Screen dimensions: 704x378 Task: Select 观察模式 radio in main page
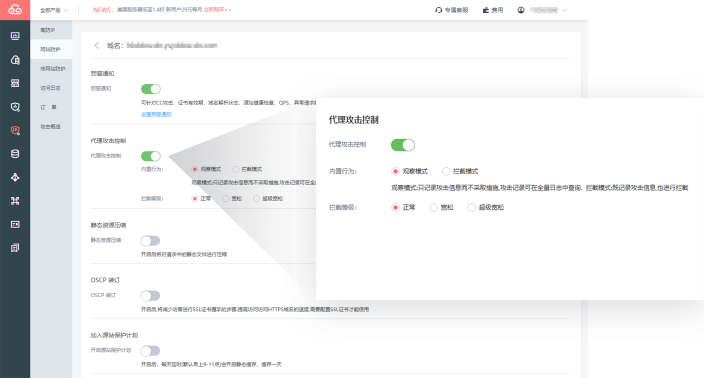pos(195,169)
